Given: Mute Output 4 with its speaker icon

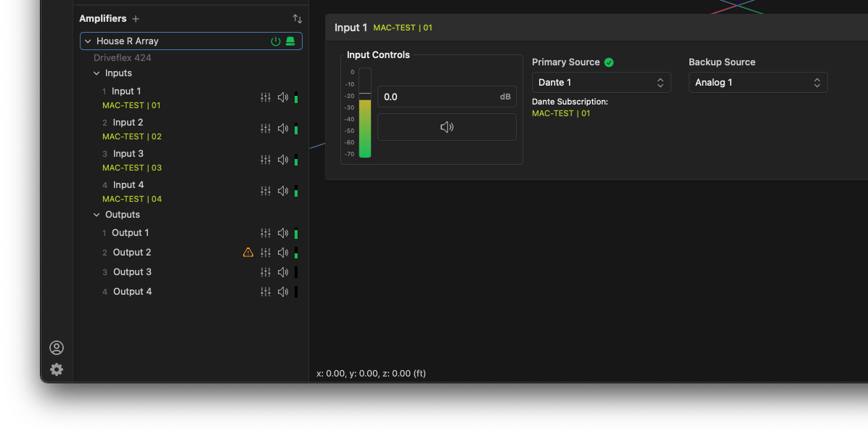Looking at the screenshot, I should pos(282,291).
